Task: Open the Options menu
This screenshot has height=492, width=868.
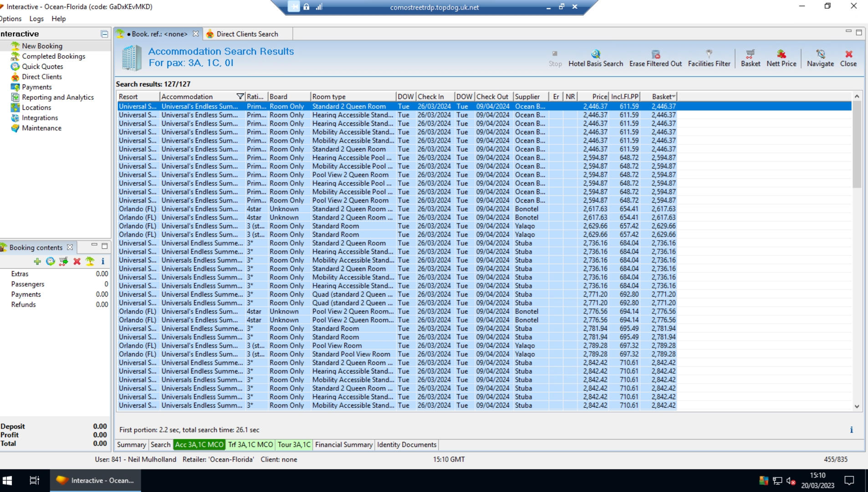Action: [11, 19]
